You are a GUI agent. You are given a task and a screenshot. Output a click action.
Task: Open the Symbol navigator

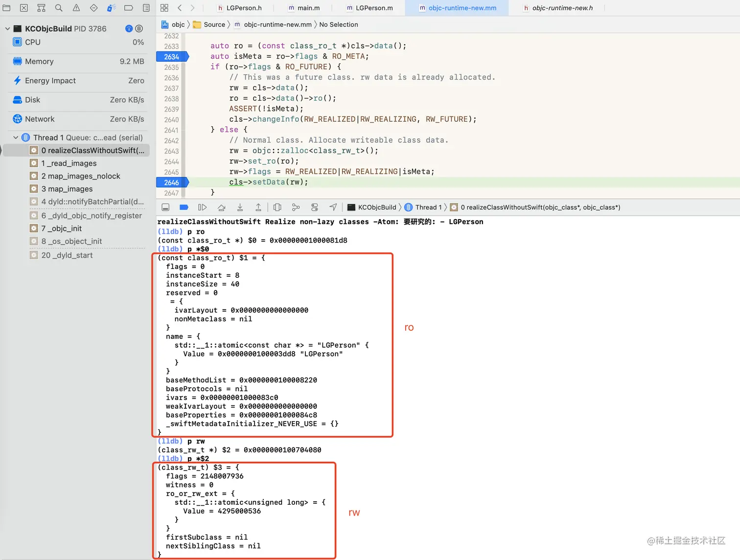coord(41,8)
